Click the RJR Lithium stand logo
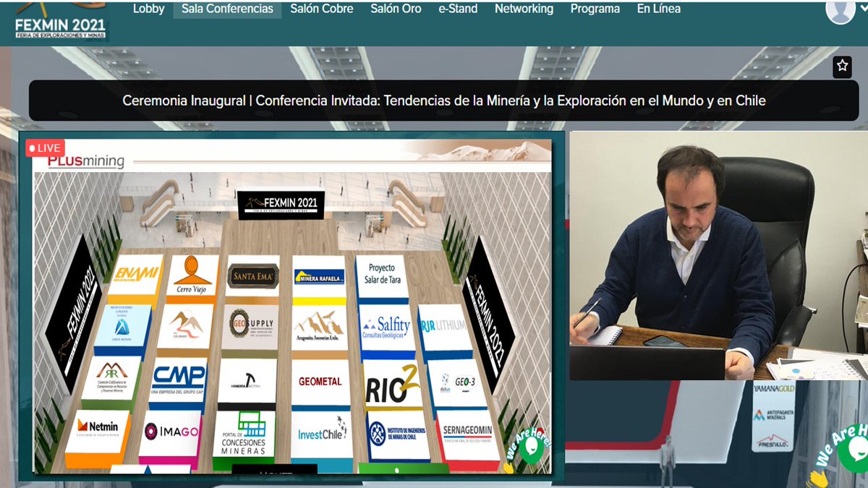The width and height of the screenshot is (868, 488). tap(443, 326)
